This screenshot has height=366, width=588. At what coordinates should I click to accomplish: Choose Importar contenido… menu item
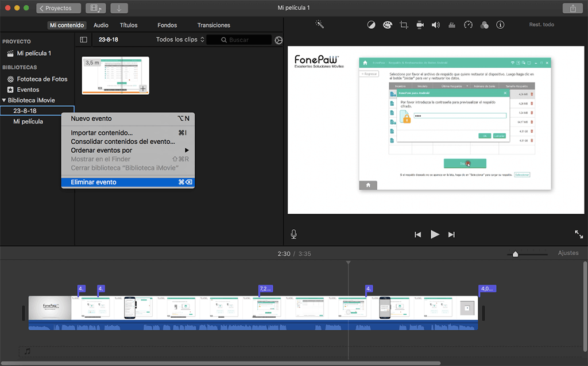tap(128, 133)
